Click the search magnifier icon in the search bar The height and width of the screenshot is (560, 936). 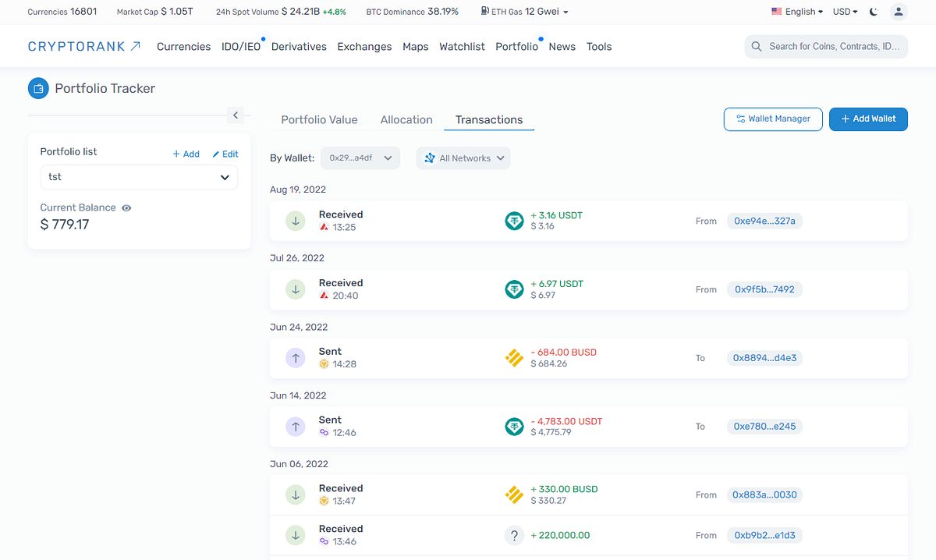(x=756, y=46)
